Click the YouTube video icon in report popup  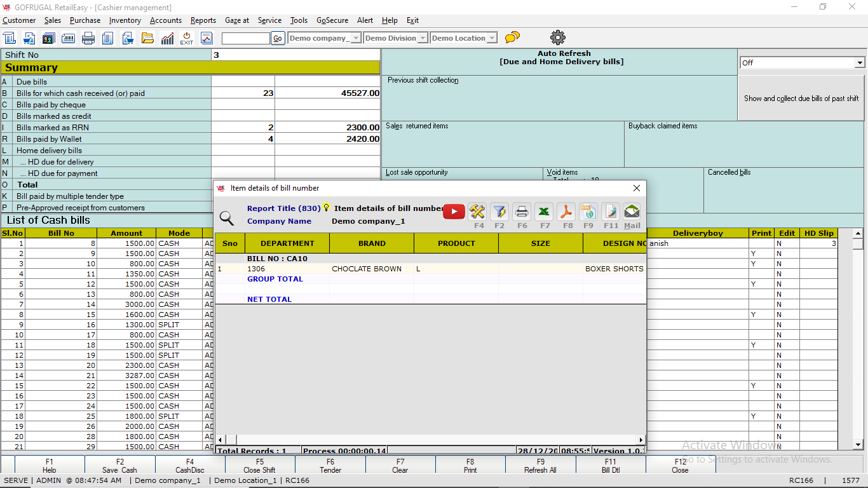click(x=454, y=212)
